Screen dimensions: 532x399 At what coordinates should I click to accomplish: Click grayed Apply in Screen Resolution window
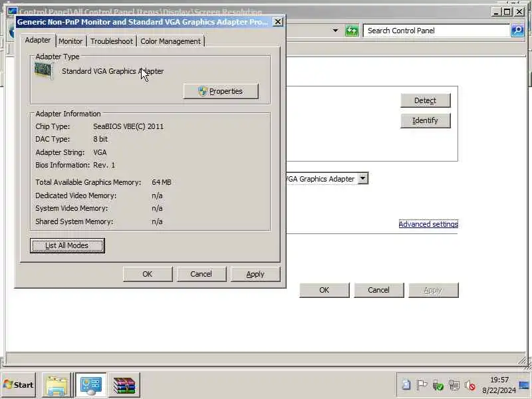(433, 290)
